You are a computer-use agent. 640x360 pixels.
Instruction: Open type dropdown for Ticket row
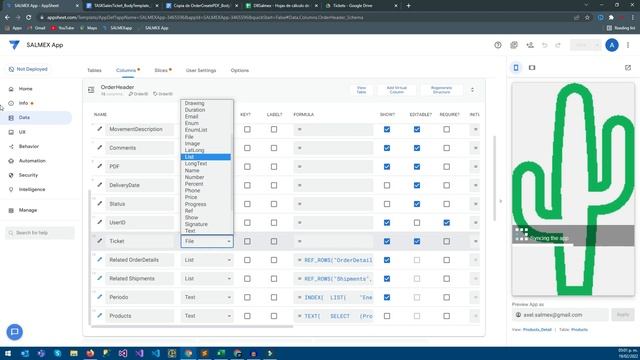click(207, 241)
